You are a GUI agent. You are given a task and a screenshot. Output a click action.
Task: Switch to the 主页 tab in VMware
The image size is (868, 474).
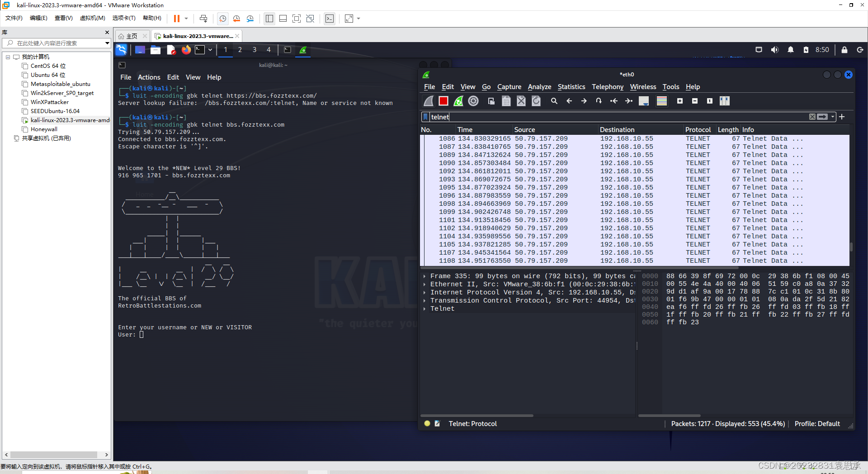tap(132, 36)
